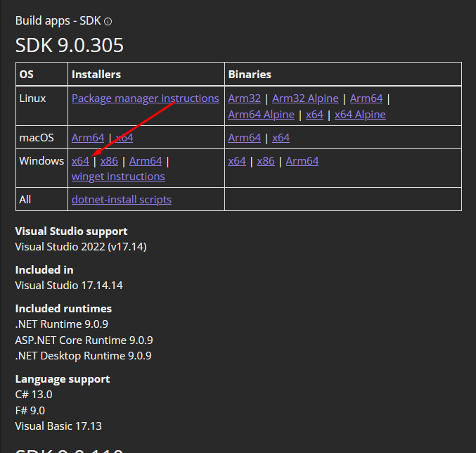Click the macOS x64 installer link
This screenshot has height=453, width=476.
[x=124, y=138]
